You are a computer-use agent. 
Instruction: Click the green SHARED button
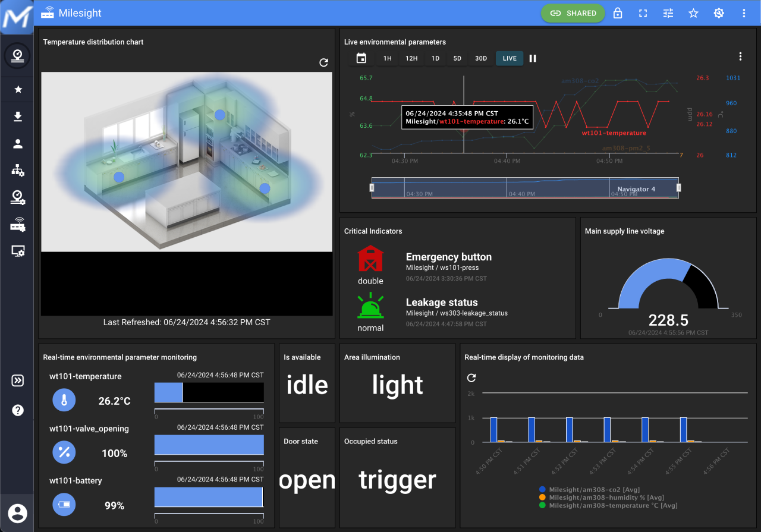573,13
